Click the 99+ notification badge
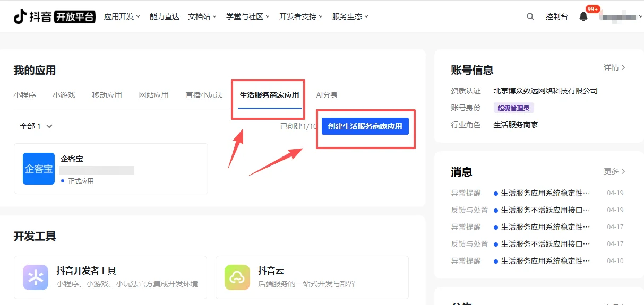Viewport: 644px width, 305px height. point(593,9)
